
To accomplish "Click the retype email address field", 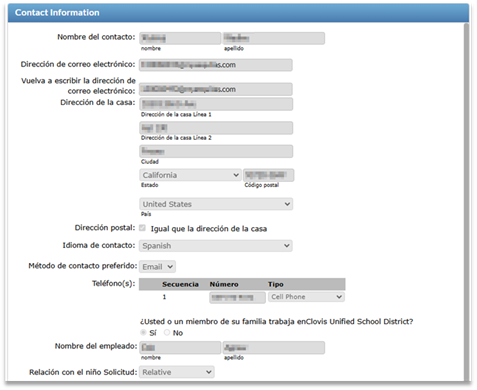I will 216,89.
